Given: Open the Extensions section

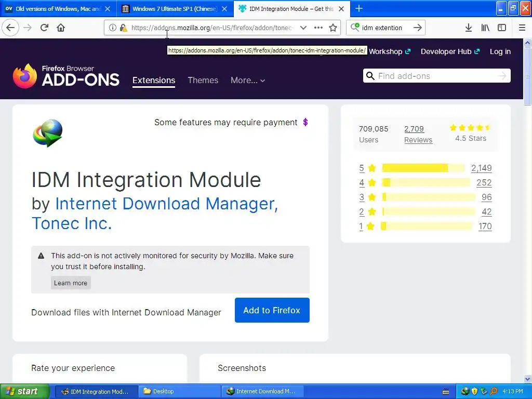Looking at the screenshot, I should point(154,81).
